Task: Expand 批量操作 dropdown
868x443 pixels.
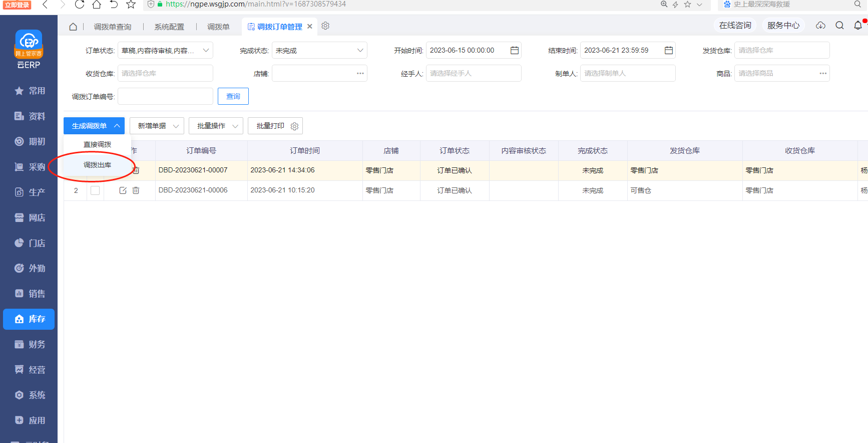Action: tap(216, 126)
